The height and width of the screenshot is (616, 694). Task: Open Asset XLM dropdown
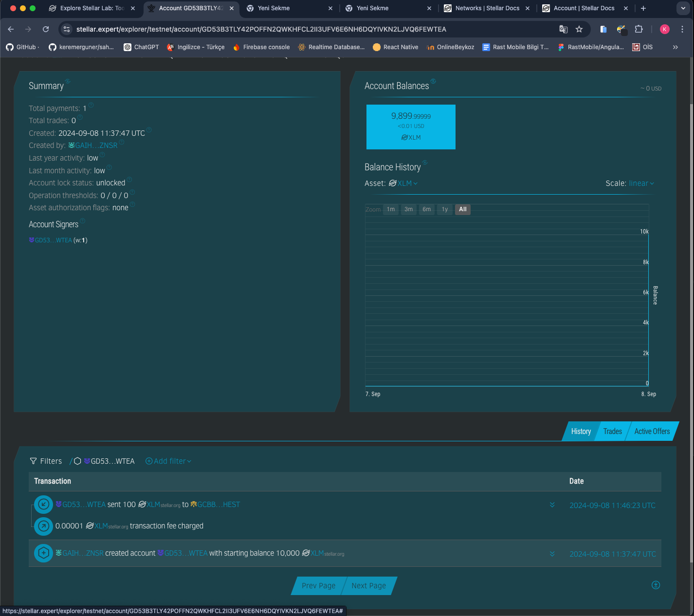(403, 183)
